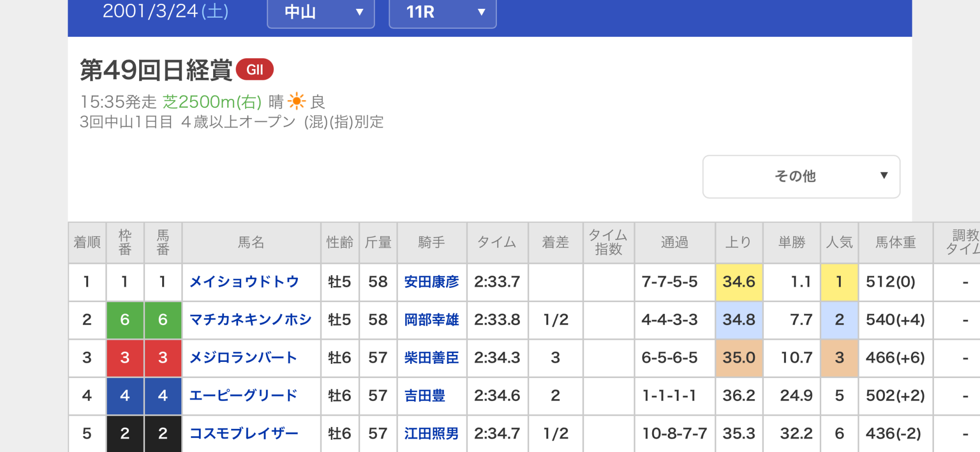The height and width of the screenshot is (452, 980).
Task: Open jockey link 安田康彦
Action: click(x=431, y=282)
